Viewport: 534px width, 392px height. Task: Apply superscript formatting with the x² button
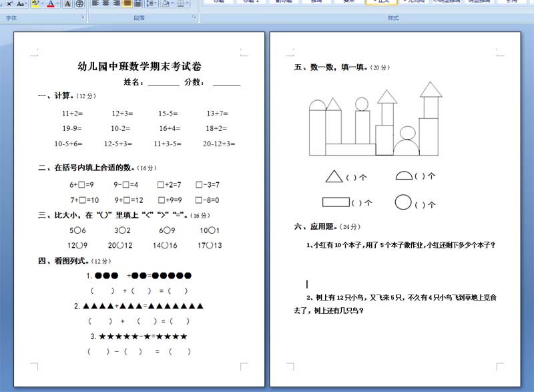tap(9, 3)
